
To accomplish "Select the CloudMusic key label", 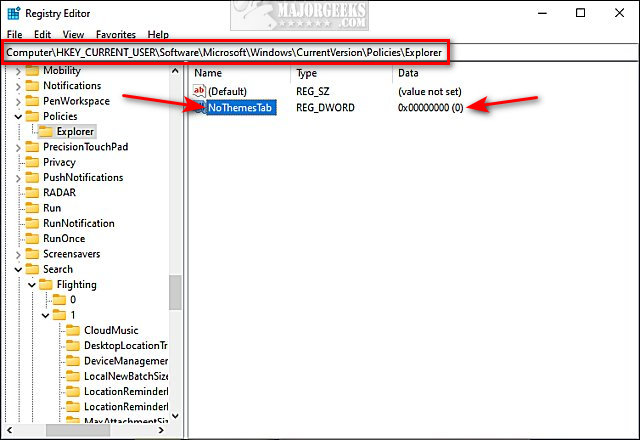I will click(111, 330).
